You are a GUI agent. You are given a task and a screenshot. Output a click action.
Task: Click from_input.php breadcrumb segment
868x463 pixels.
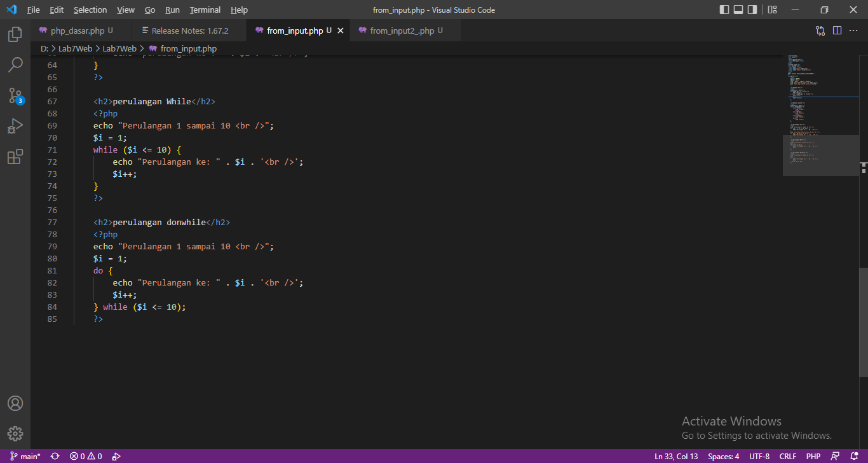[x=188, y=48]
